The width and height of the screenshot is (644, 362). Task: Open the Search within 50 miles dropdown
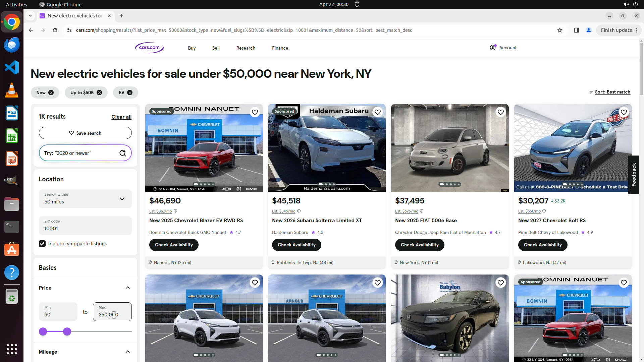85,199
